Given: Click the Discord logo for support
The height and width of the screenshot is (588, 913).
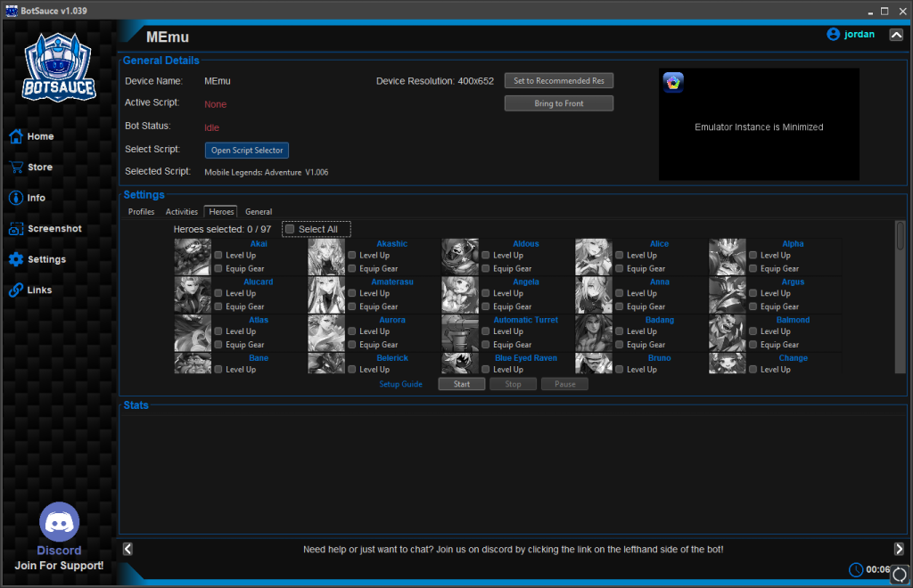Looking at the screenshot, I should pyautogui.click(x=59, y=522).
